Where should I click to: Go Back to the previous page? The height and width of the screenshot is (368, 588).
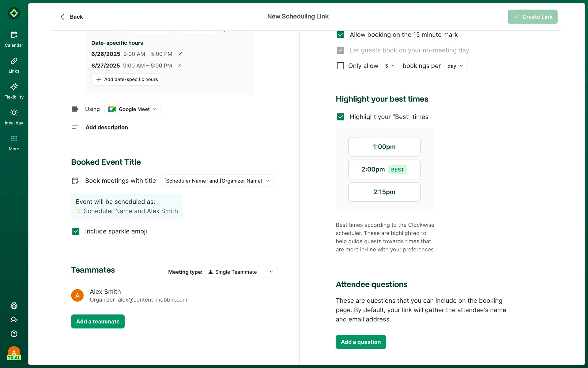[x=72, y=17]
